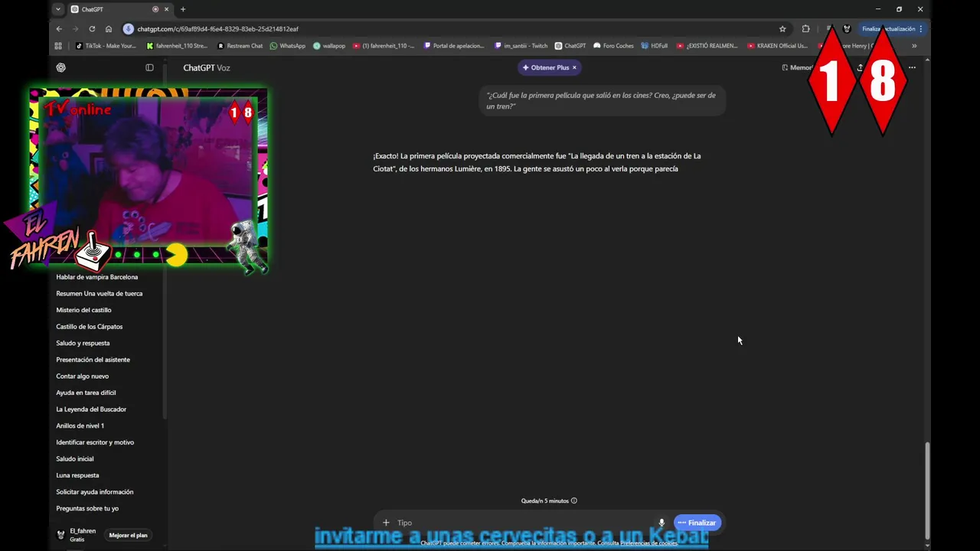Open chat Luna respuesta
This screenshot has height=551, width=980.
77,475
